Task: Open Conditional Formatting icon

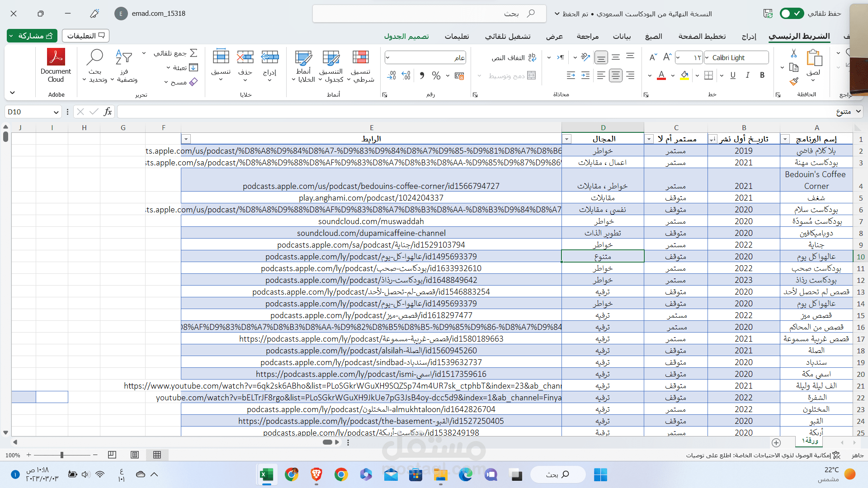Action: [x=360, y=58]
